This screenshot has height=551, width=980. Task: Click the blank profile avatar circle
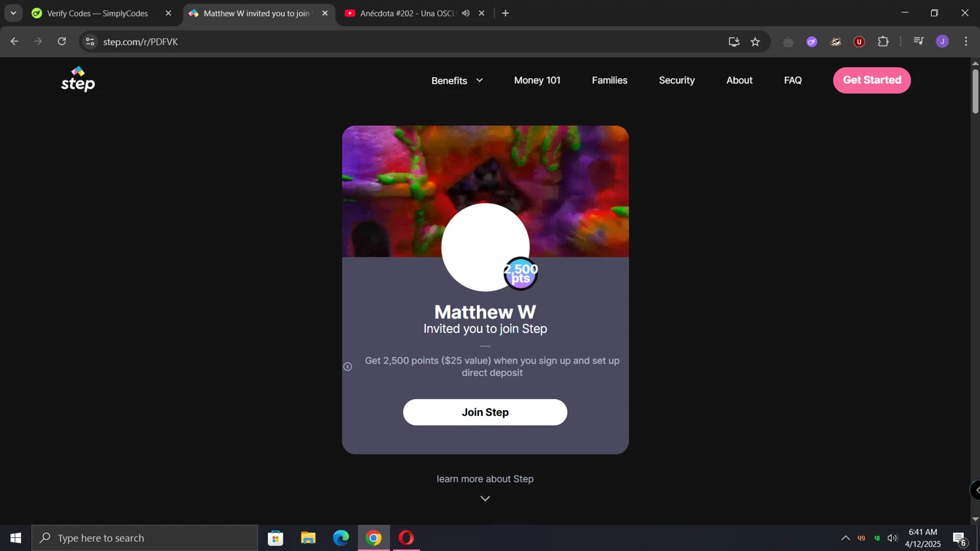[485, 247]
